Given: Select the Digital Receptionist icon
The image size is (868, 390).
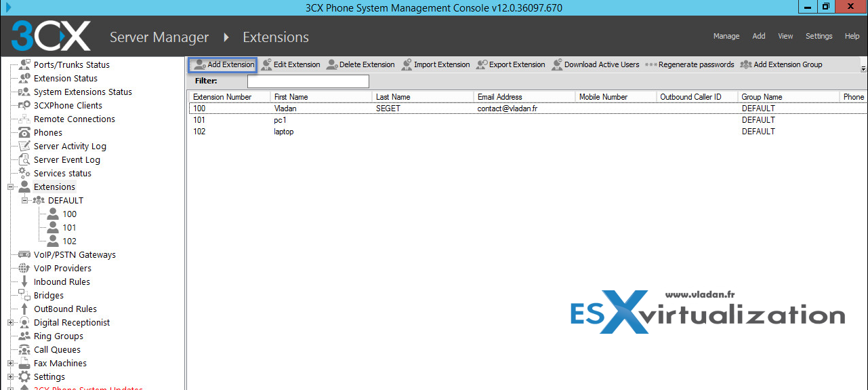Looking at the screenshot, I should (24, 322).
